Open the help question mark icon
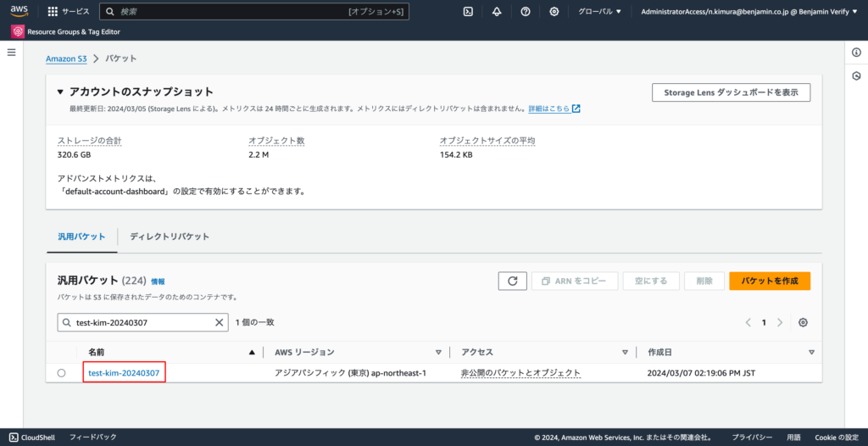868x446 pixels. (526, 11)
